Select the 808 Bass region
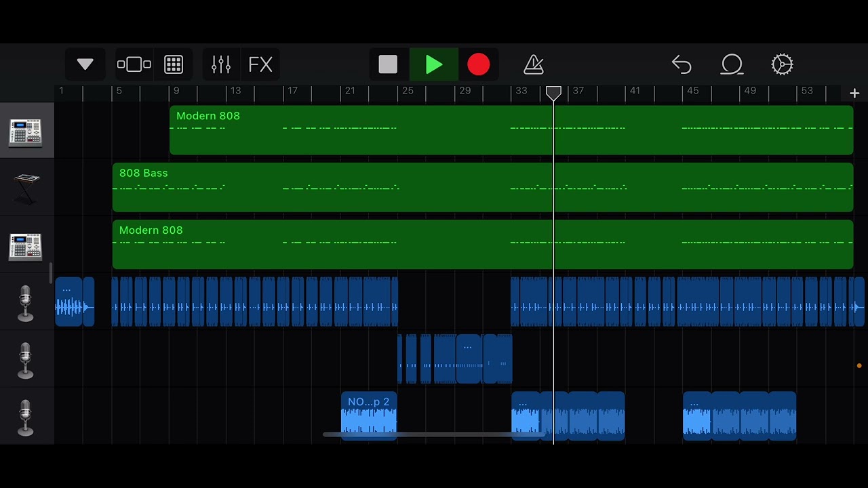The height and width of the screenshot is (488, 868). 483,187
